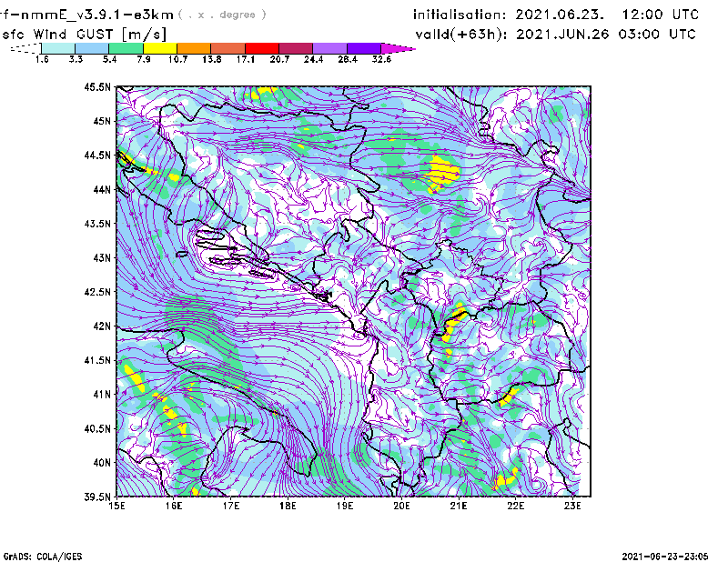
Task: Click the 41.5N latitude label
Action: coord(97,360)
